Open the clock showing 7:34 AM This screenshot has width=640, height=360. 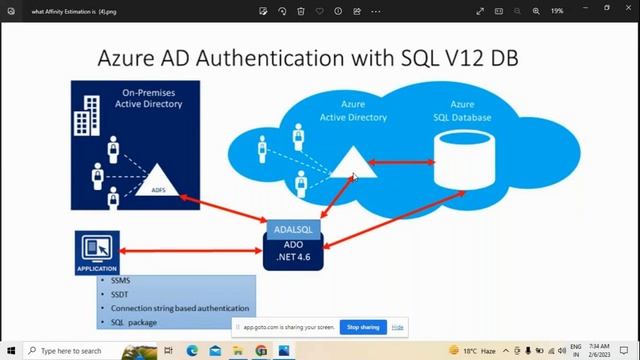pos(599,351)
